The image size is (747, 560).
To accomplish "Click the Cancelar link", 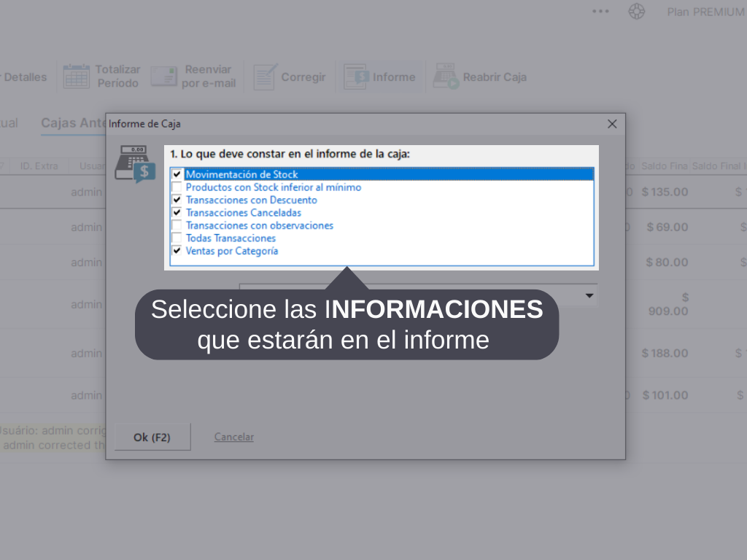I will [234, 437].
